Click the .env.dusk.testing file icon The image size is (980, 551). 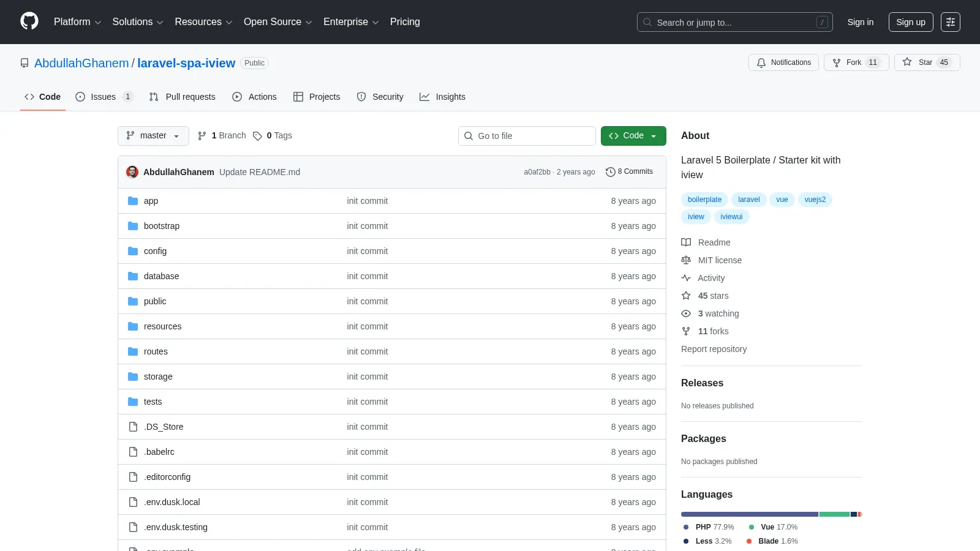[x=133, y=527]
